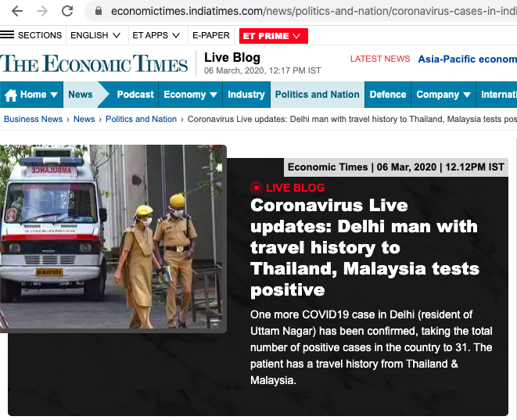Viewport: 517px width, 420px height.
Task: Click the padlock site security icon
Action: (x=99, y=11)
